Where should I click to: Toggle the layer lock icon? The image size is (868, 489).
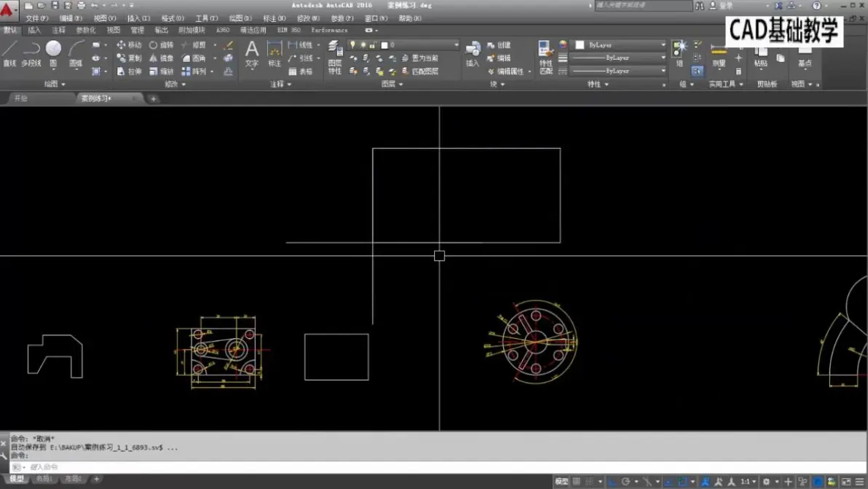coord(373,45)
